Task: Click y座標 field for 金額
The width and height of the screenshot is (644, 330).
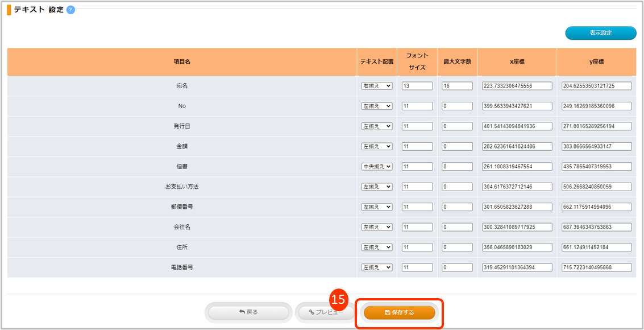Action: pos(596,146)
